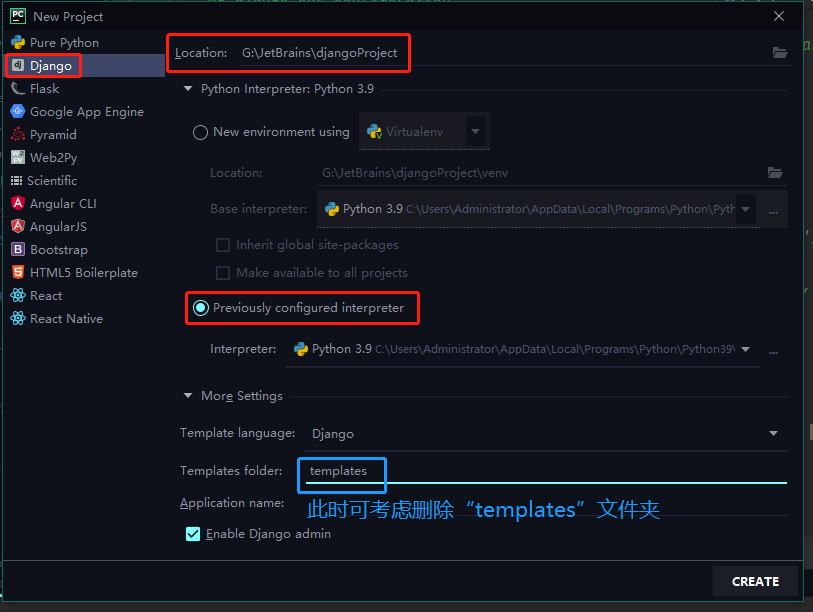Click the React Native atom icon
This screenshot has width=813, height=612.
[x=18, y=318]
